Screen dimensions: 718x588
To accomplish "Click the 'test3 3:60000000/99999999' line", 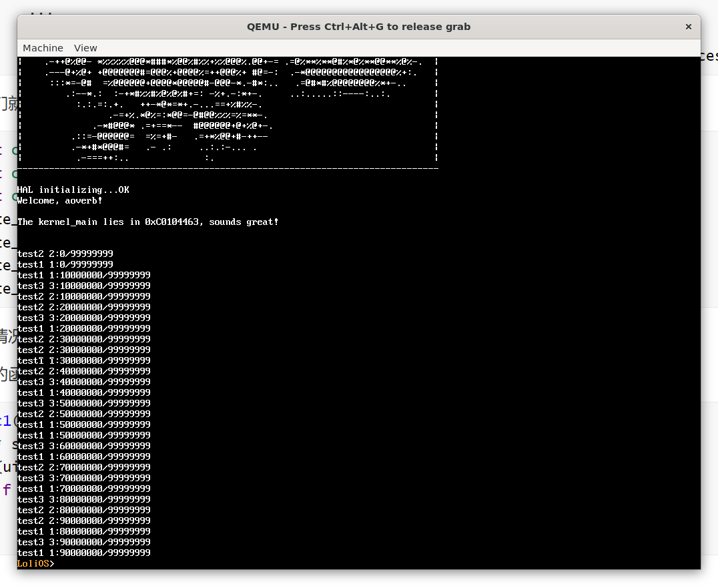I will 84,447.
